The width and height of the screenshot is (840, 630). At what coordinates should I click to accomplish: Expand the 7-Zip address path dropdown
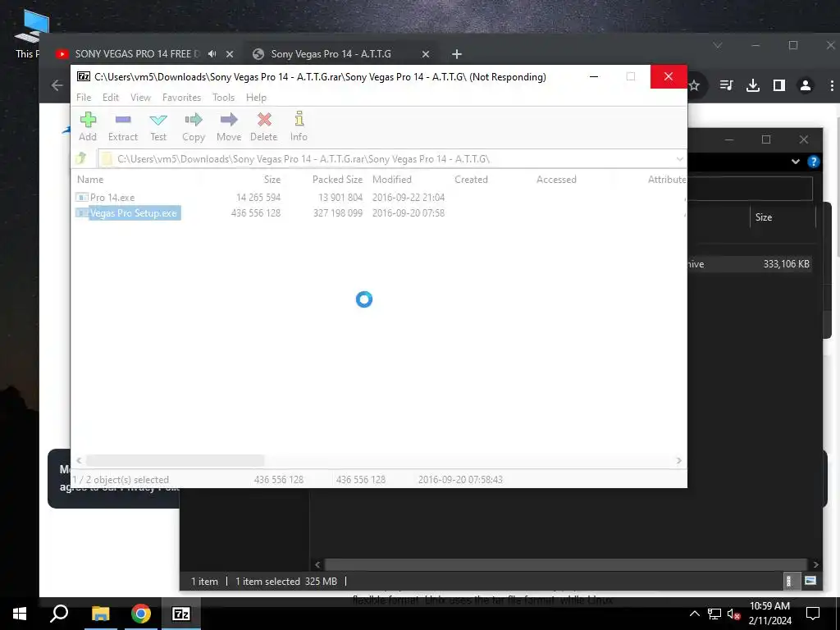tap(679, 159)
